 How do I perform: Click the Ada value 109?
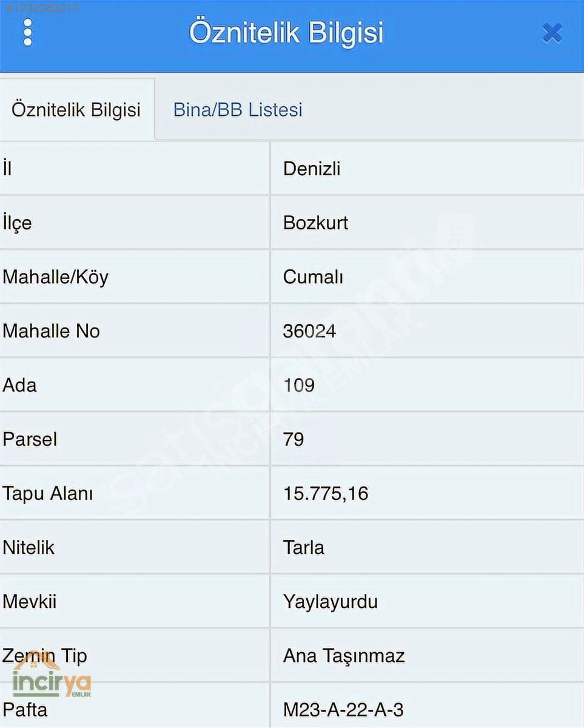[299, 385]
